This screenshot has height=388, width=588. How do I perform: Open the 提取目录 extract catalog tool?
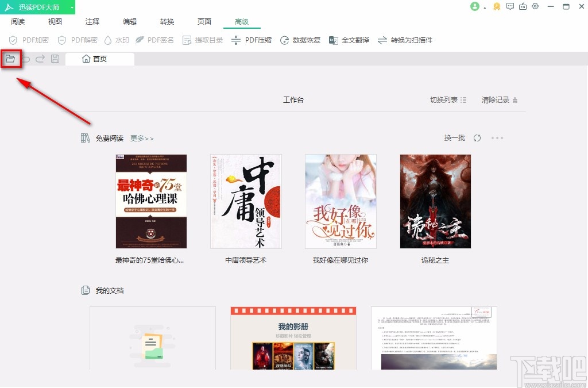(x=202, y=40)
